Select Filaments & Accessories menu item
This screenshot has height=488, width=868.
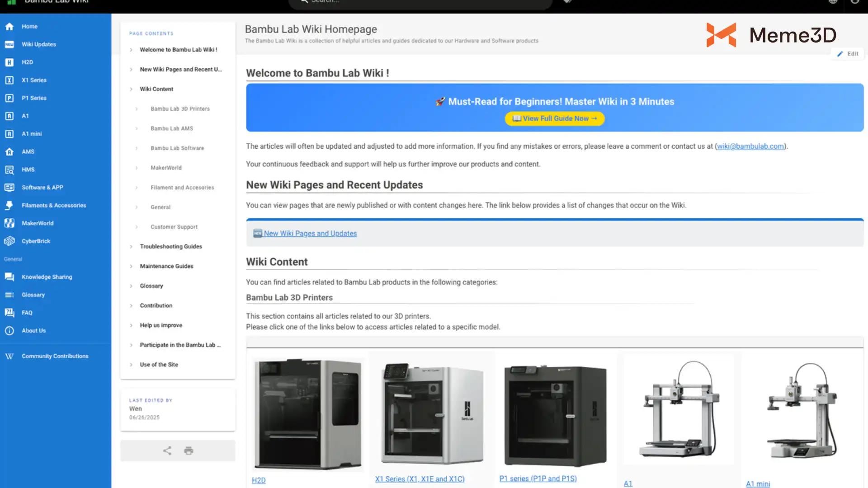(x=54, y=206)
